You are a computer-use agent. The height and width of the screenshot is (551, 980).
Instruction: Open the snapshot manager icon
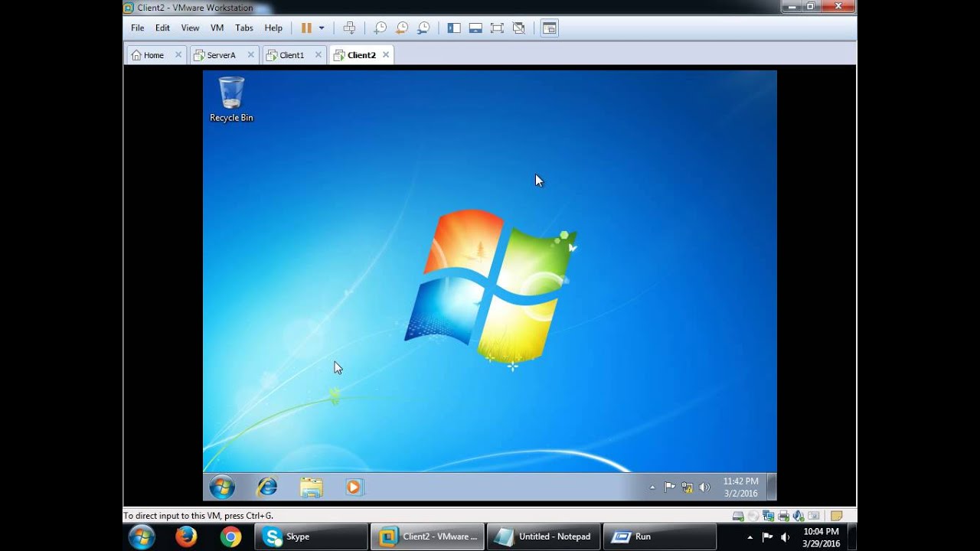pyautogui.click(x=423, y=28)
